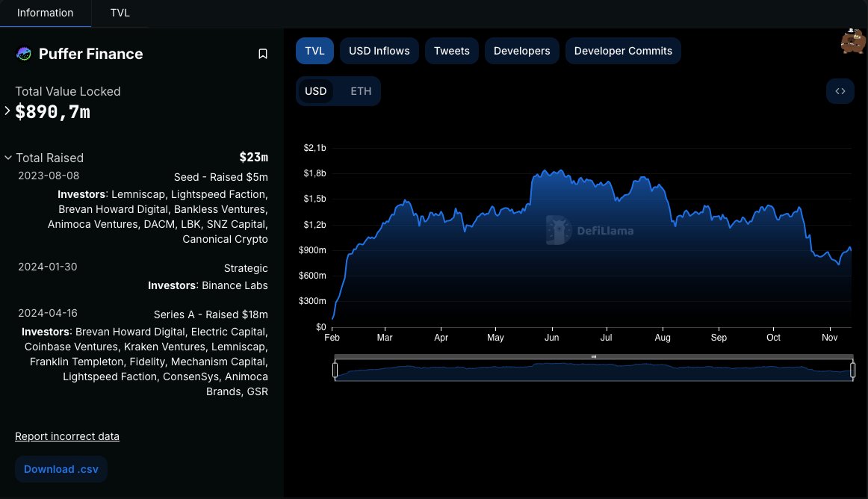This screenshot has width=868, height=499.
Task: Switch to the Information tab
Action: [x=46, y=13]
